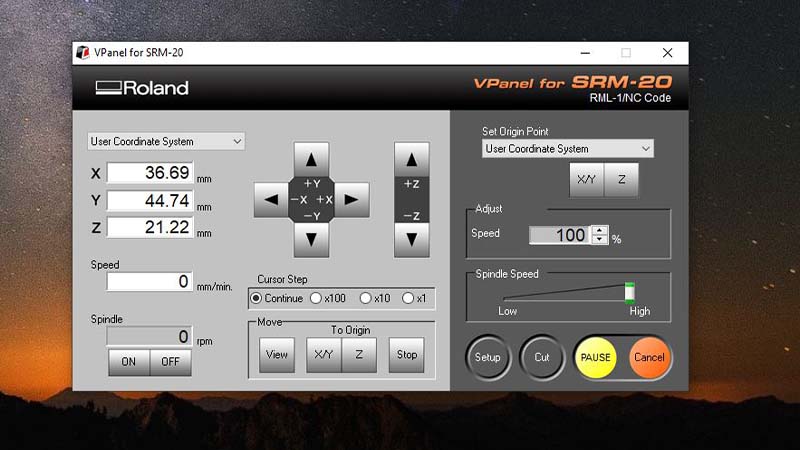Jog the tool in +Y direction with up arrow

311,160
